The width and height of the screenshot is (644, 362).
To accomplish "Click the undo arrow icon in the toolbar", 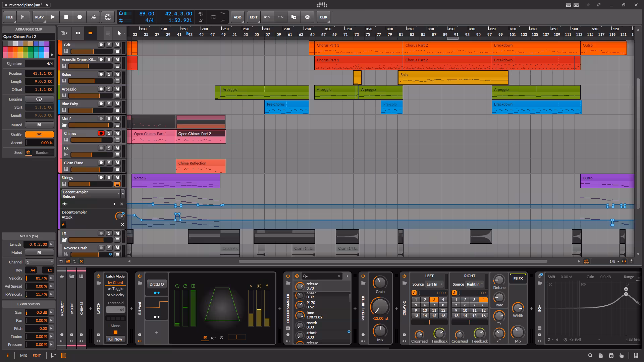I will tap(267, 17).
